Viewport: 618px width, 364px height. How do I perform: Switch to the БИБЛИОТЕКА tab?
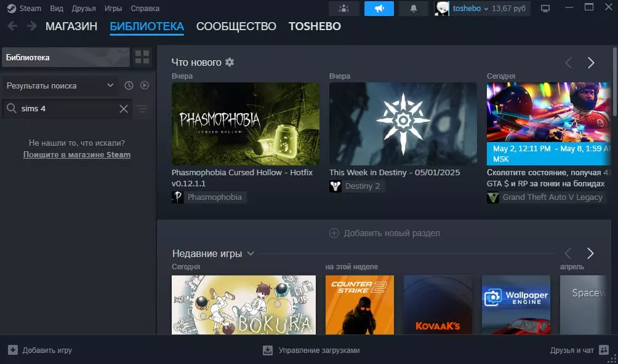click(146, 26)
